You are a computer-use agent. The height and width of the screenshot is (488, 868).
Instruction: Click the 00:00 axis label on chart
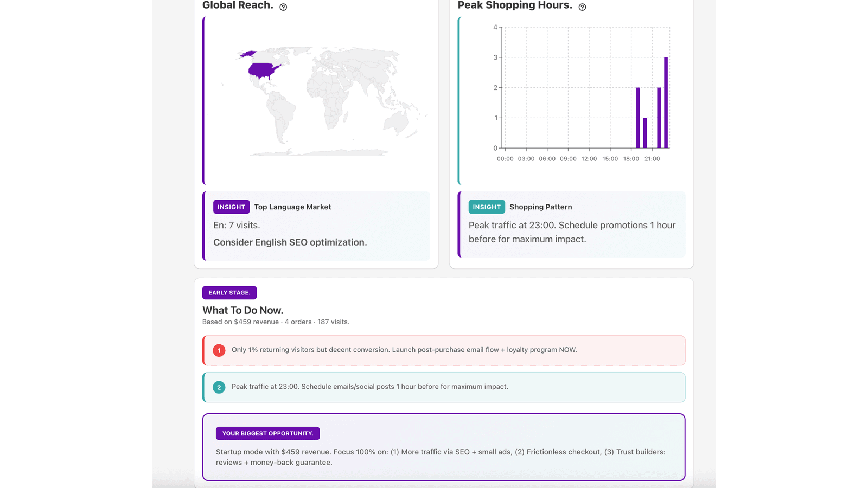[x=505, y=159]
